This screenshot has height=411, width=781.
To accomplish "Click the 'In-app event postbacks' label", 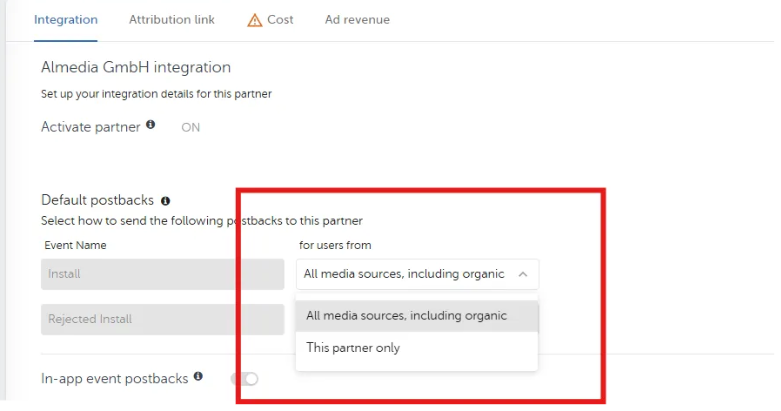I will [x=115, y=379].
